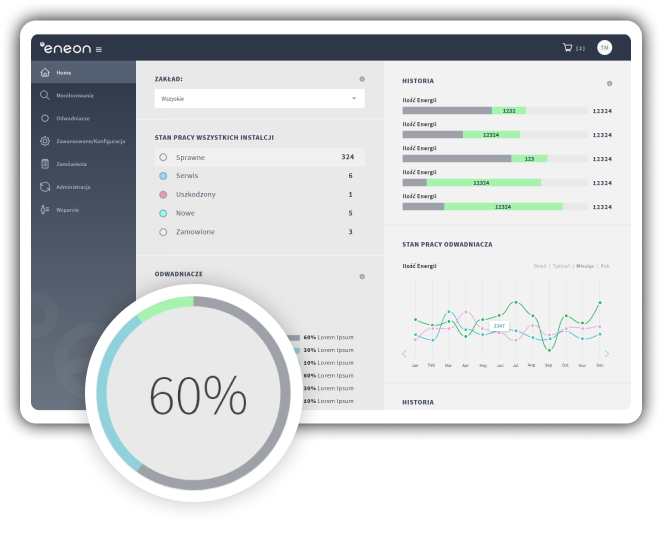
Task: Open Wsparcie in the sidebar
Action: (67, 210)
